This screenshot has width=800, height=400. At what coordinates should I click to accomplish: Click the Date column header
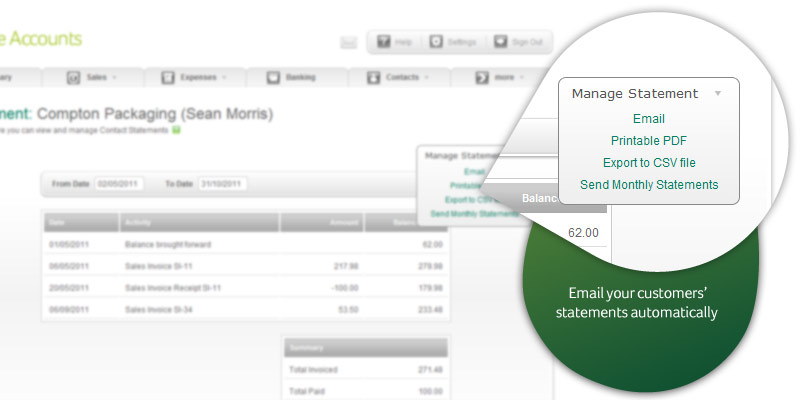(81, 222)
